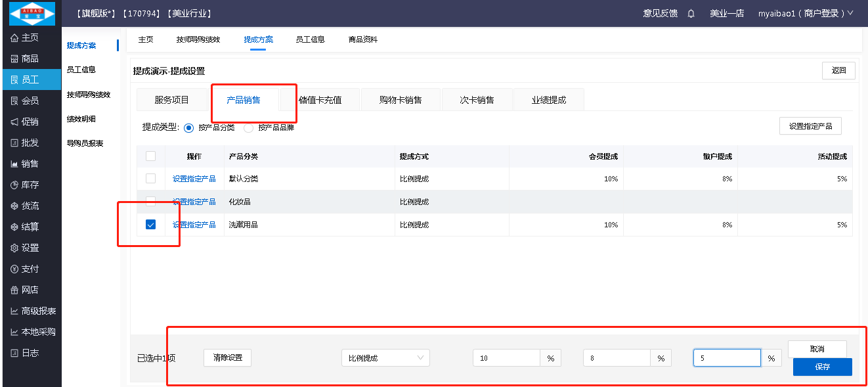The height and width of the screenshot is (387, 868).
Task: Click the 返回 button
Action: pos(838,70)
